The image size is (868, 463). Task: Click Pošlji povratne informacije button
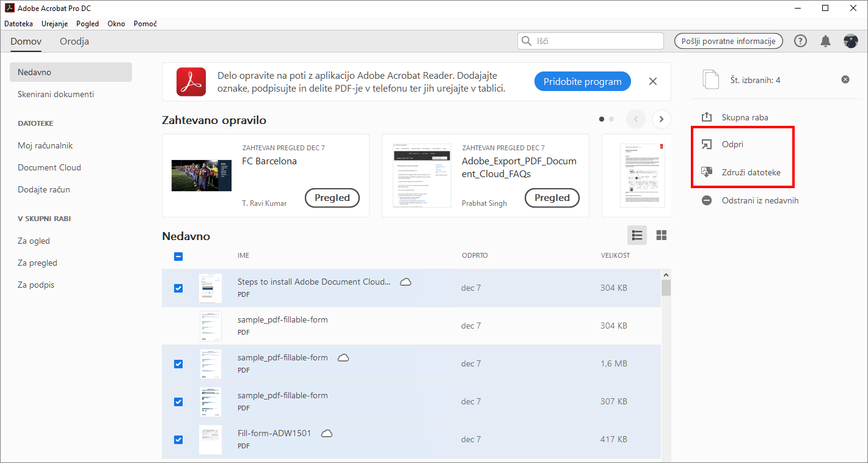tap(728, 41)
